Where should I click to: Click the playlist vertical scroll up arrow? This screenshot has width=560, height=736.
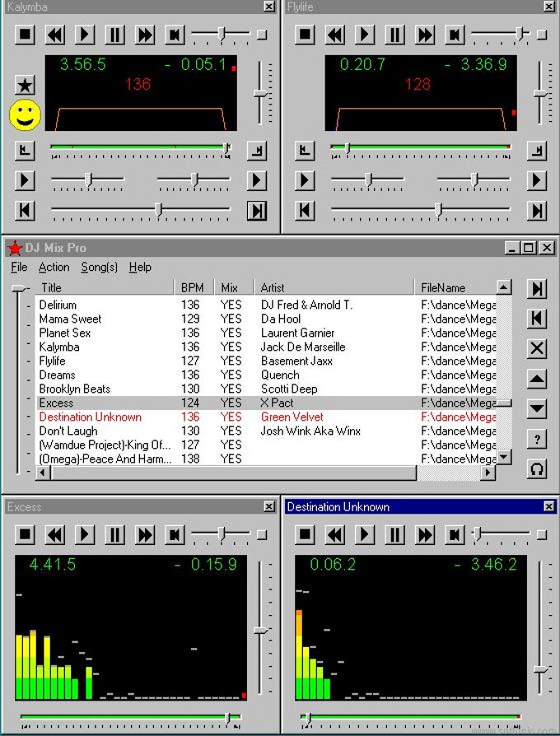[504, 287]
